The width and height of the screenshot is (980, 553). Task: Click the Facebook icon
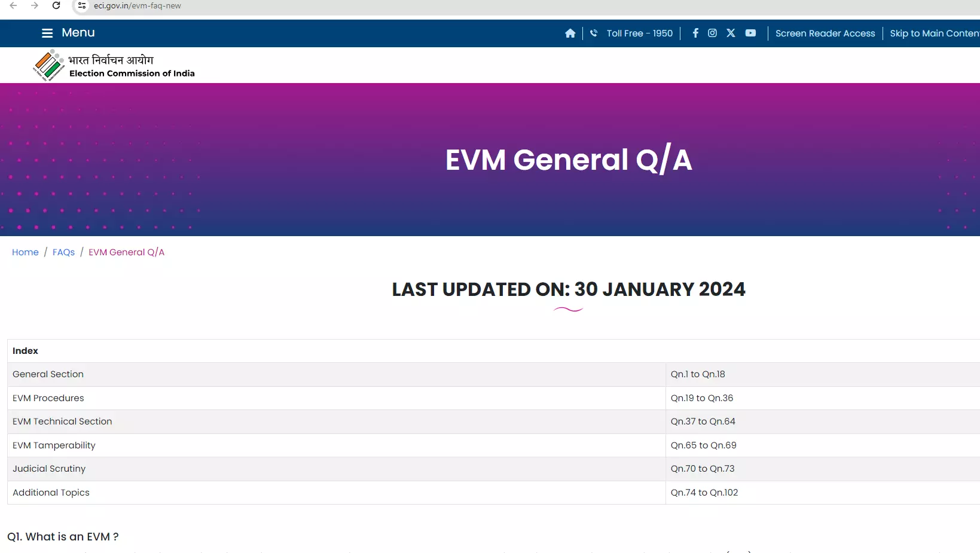pos(695,33)
